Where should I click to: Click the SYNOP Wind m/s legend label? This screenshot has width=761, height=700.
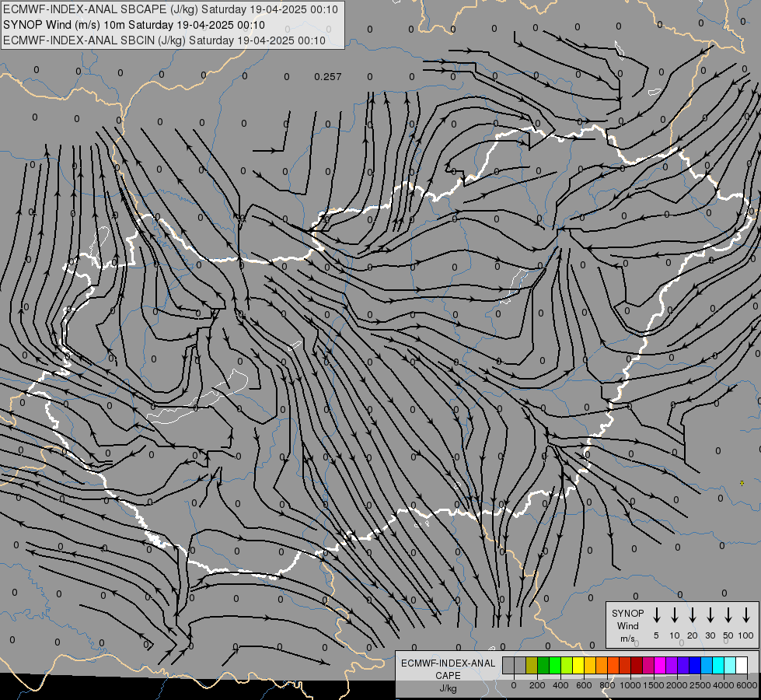pos(627,625)
